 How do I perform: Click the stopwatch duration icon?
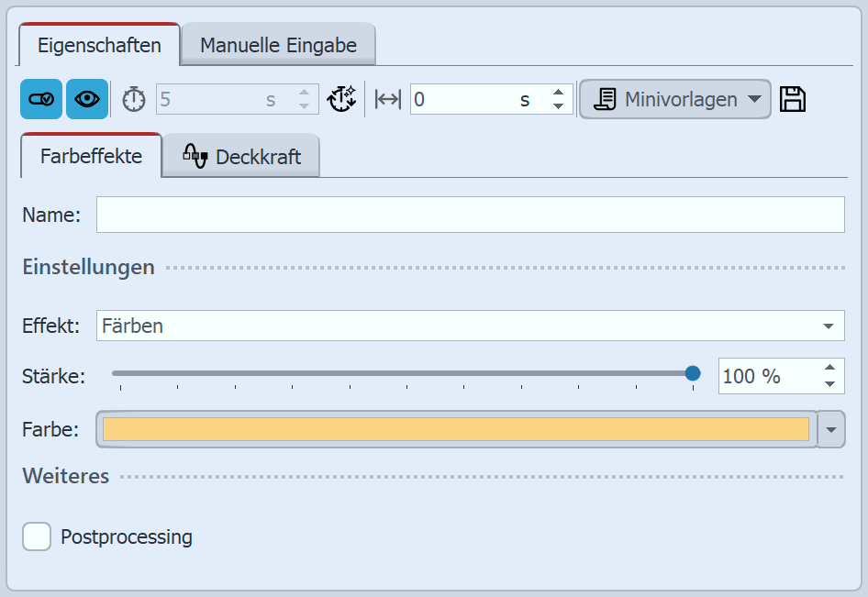[134, 99]
